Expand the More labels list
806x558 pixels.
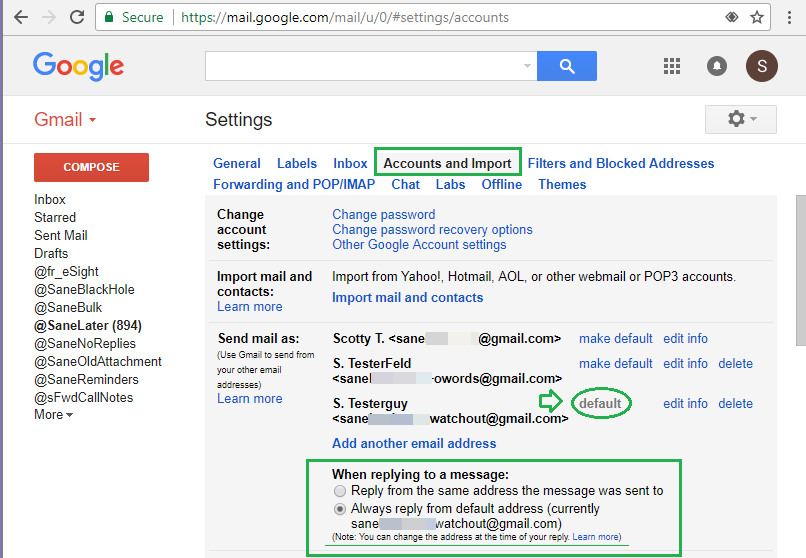53,415
